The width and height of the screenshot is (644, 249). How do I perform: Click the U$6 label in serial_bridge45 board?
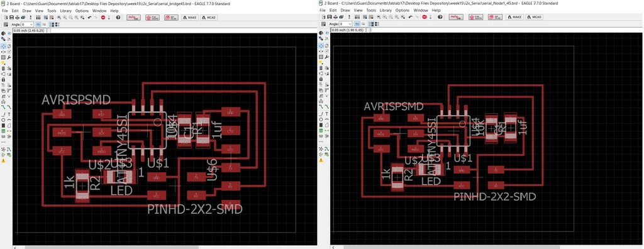coord(211,170)
